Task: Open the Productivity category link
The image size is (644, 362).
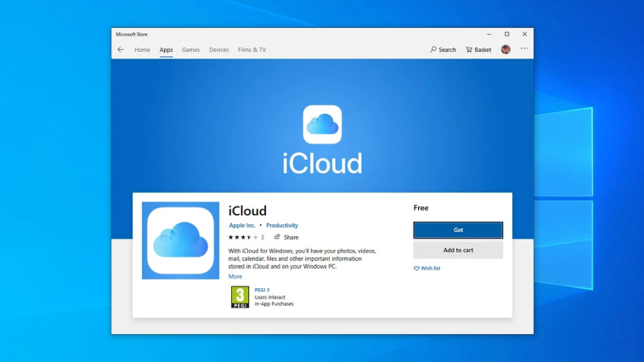Action: click(282, 225)
